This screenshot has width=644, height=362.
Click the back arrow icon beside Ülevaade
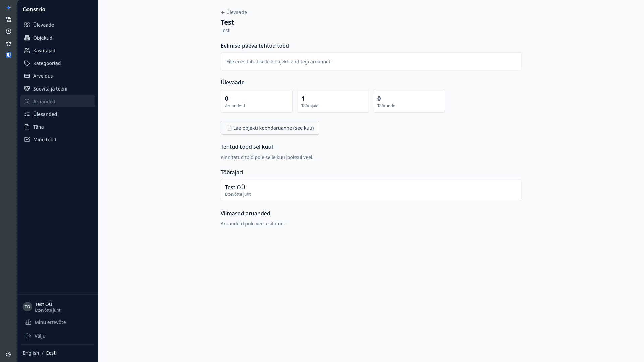tap(223, 13)
